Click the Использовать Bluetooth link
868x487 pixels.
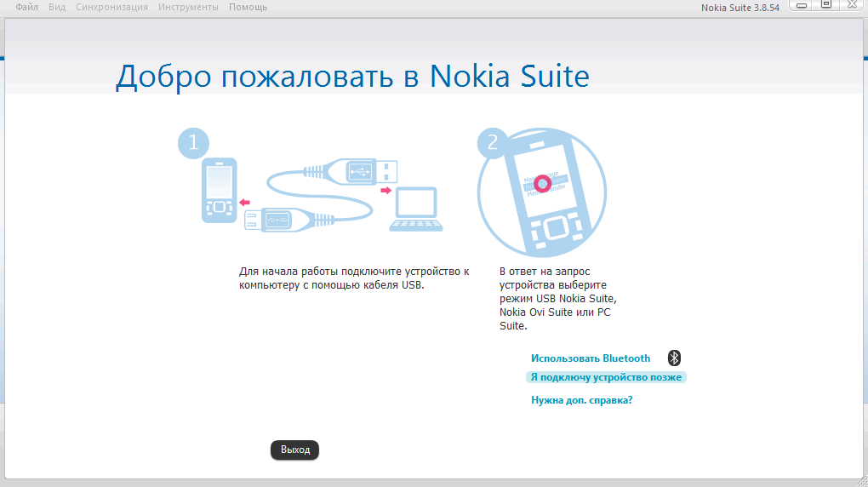(591, 358)
